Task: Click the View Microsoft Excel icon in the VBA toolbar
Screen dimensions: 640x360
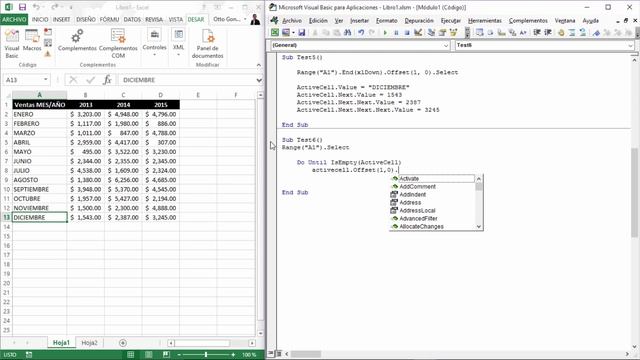Action: pos(275,33)
